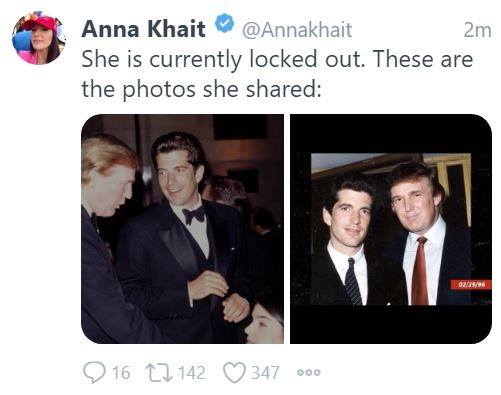Screen dimensions: 501x395
Task: Click the display name Anna Khait
Action: point(143,29)
